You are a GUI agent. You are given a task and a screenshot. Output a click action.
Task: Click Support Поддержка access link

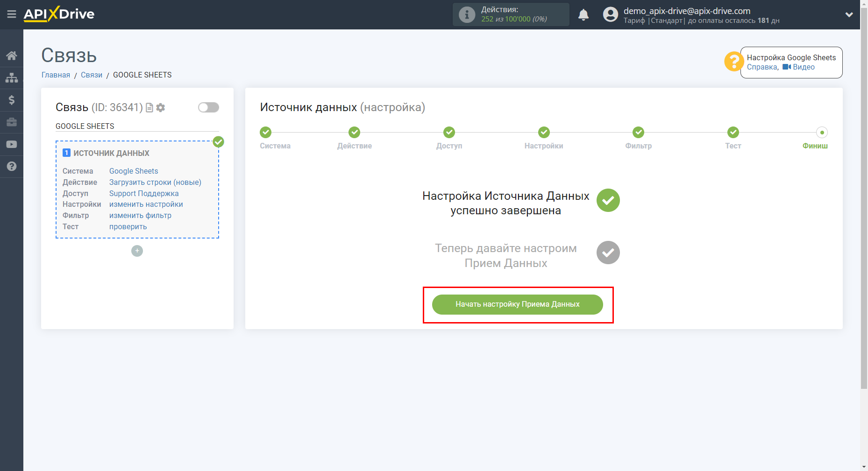(144, 194)
